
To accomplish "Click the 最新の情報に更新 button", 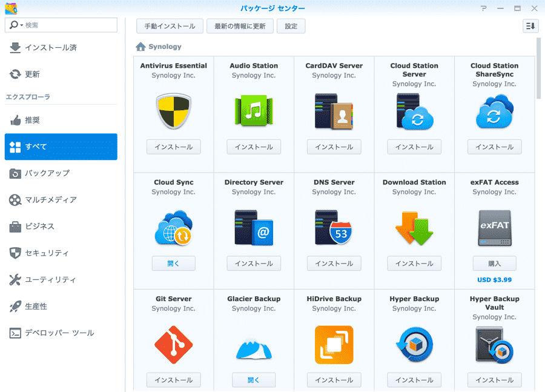I will click(x=240, y=26).
